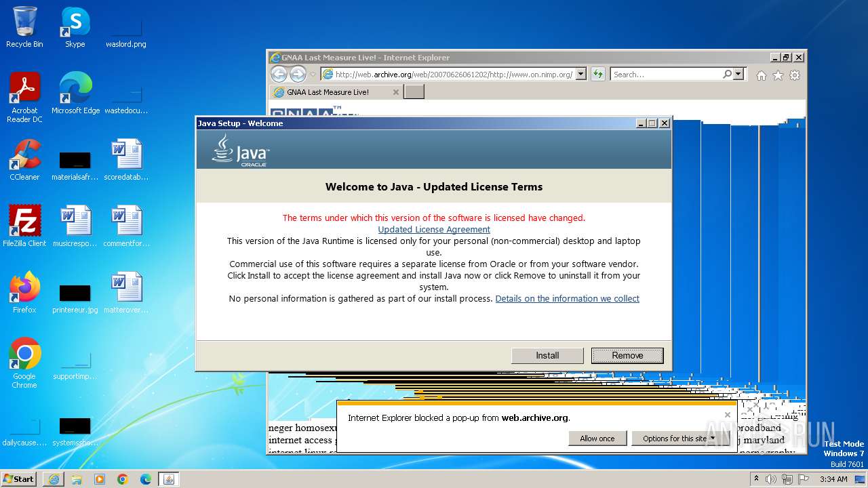Click the 3:34 AM clock
Screen dimensions: 868x488
tap(833, 479)
